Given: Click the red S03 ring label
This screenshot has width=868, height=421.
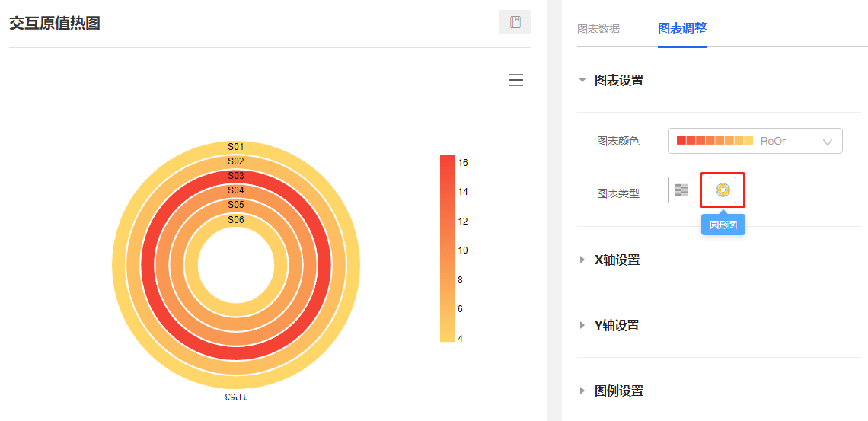Looking at the screenshot, I should [236, 176].
